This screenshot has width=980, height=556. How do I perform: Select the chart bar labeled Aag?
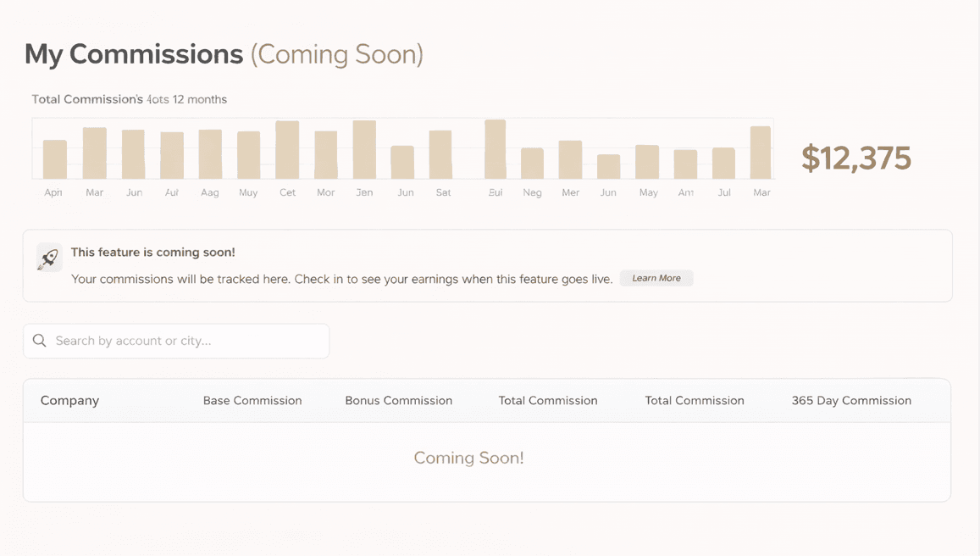point(210,154)
